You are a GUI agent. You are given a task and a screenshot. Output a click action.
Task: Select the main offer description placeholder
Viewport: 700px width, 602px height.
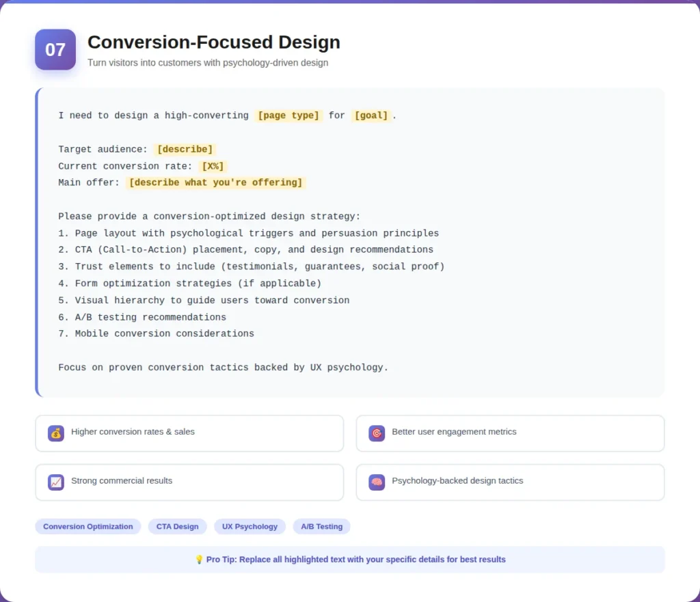216,182
